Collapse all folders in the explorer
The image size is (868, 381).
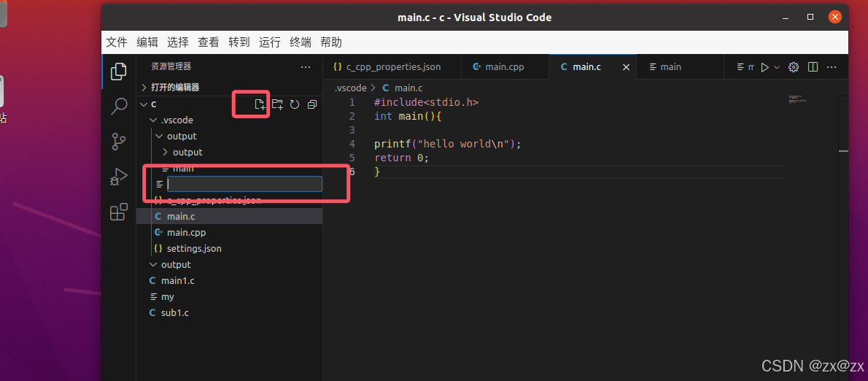point(312,104)
